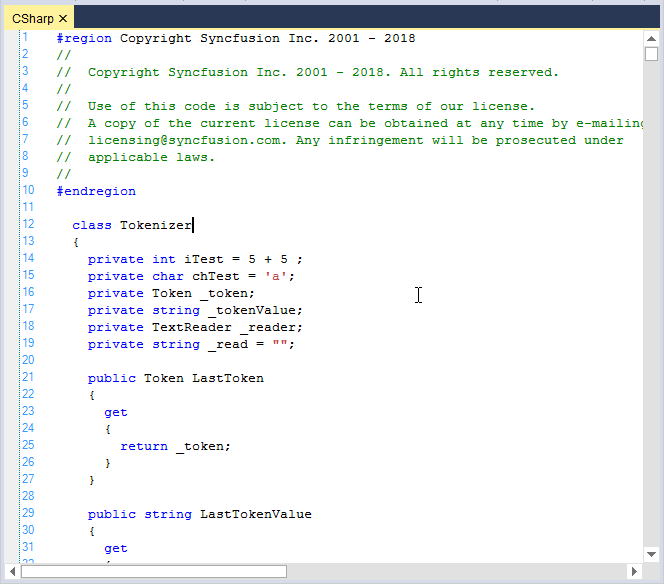The image size is (664, 584).
Task: Click 'All rights reserved.' comment text
Action: (479, 72)
